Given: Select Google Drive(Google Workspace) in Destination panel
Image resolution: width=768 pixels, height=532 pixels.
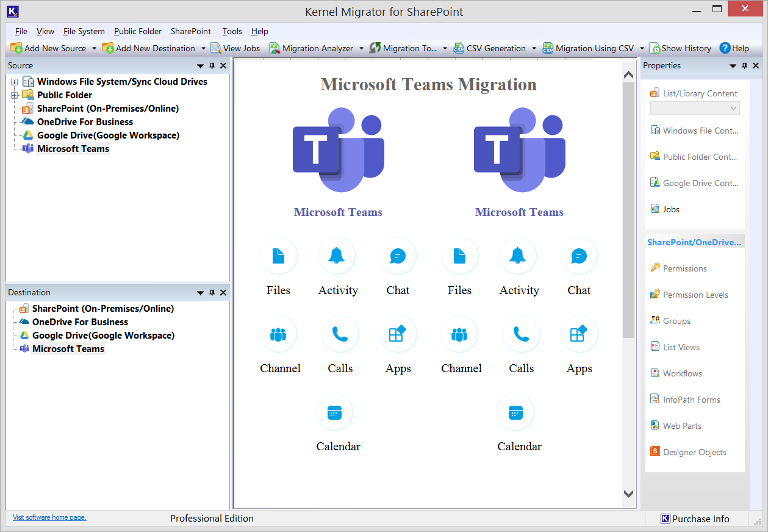Looking at the screenshot, I should tap(104, 336).
